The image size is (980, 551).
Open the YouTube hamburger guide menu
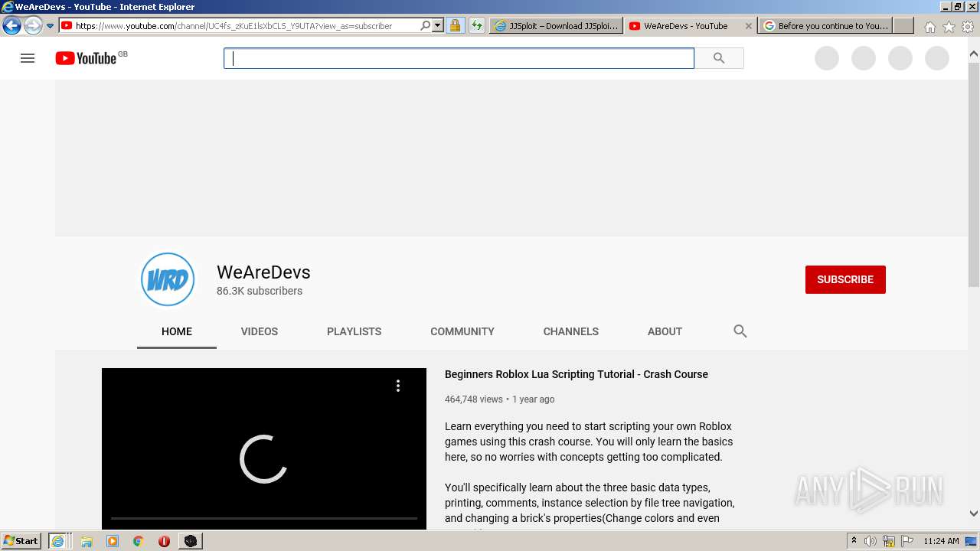point(28,58)
